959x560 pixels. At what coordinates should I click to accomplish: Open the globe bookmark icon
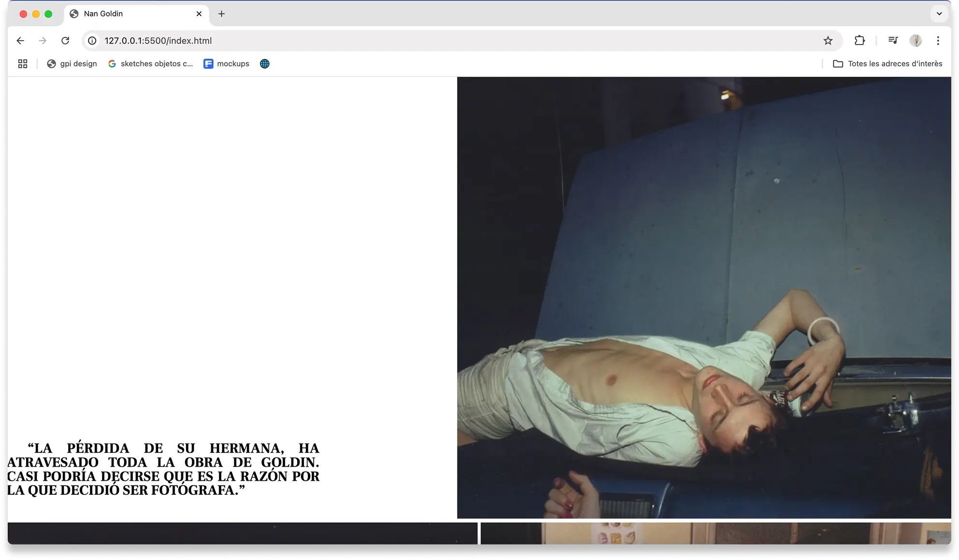(264, 64)
